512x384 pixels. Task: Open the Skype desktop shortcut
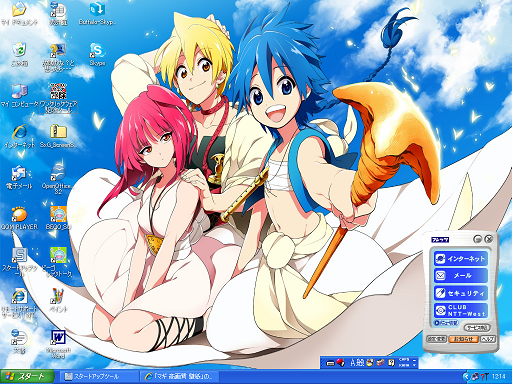[97, 54]
